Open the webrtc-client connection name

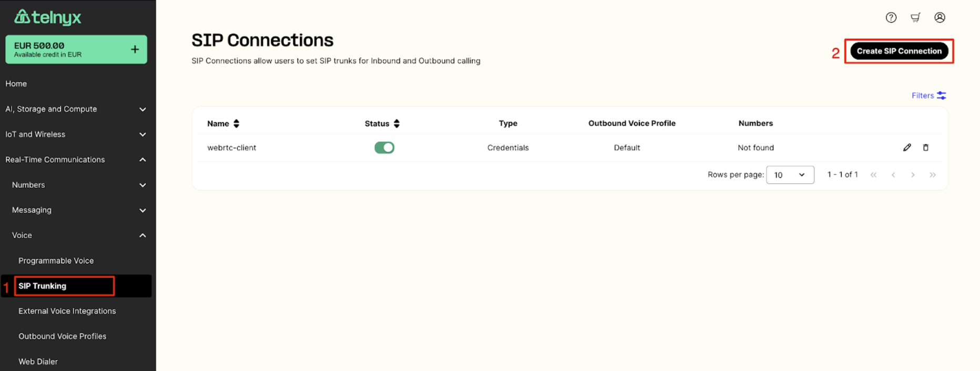(x=232, y=147)
